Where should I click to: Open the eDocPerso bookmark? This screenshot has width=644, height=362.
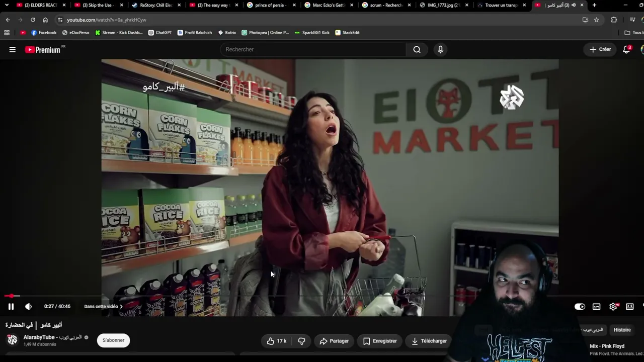click(75, 33)
